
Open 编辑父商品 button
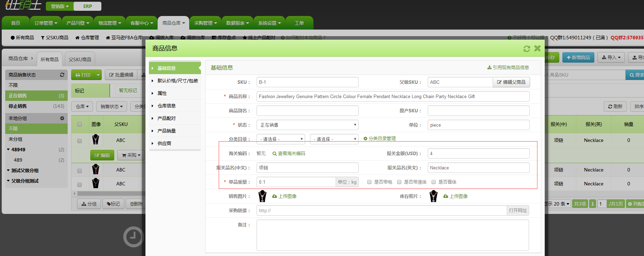tap(511, 82)
